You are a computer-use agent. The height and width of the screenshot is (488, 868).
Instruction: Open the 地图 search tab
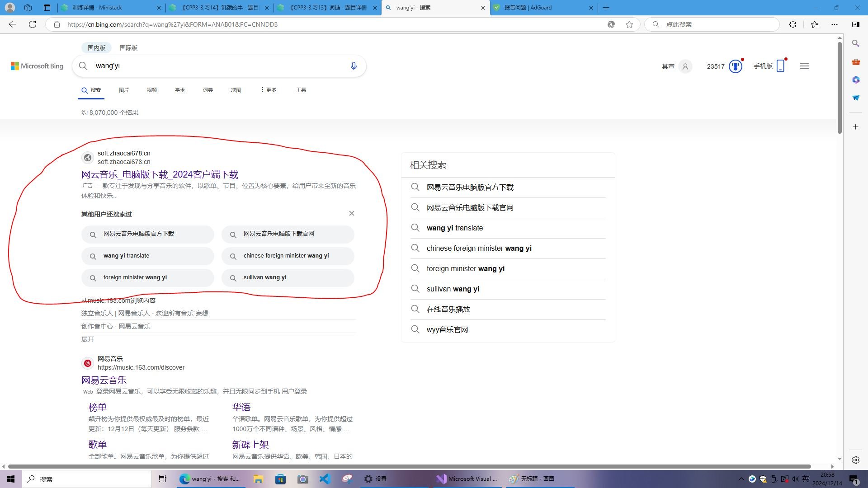[236, 90]
